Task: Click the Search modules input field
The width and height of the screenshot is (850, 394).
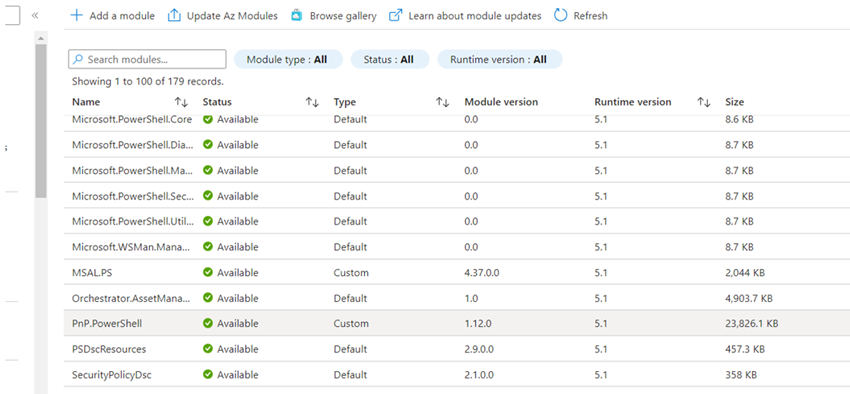Action: (x=147, y=59)
